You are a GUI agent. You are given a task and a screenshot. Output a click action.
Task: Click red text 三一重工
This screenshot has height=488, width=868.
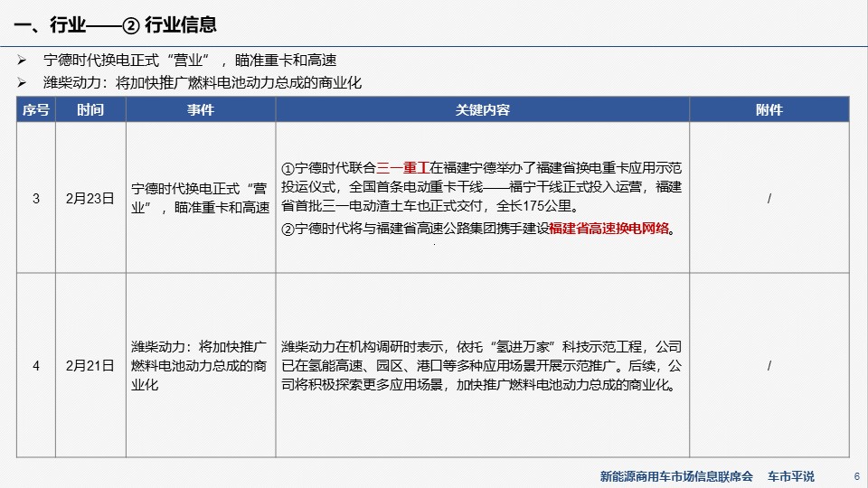(x=402, y=168)
